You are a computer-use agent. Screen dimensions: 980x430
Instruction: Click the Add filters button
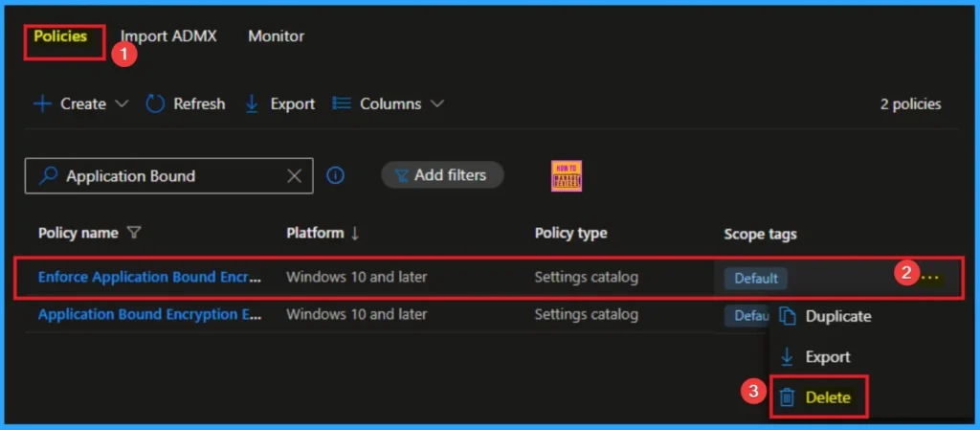pos(442,175)
